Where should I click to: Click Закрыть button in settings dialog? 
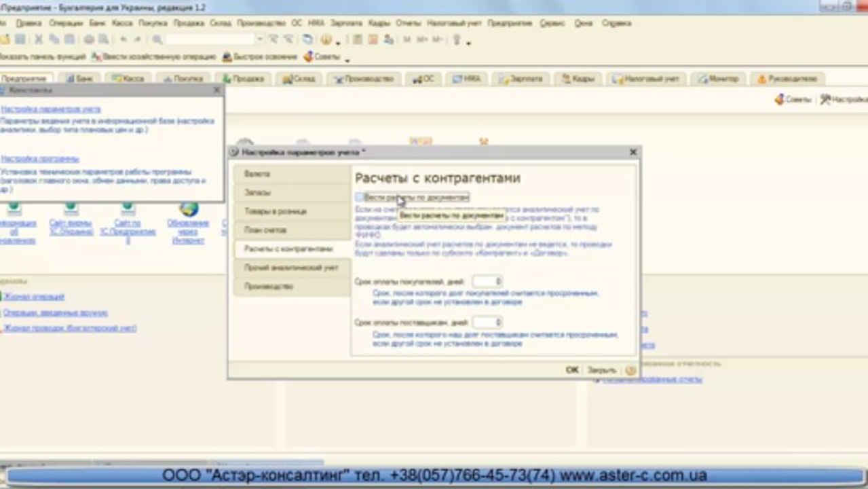(x=602, y=370)
